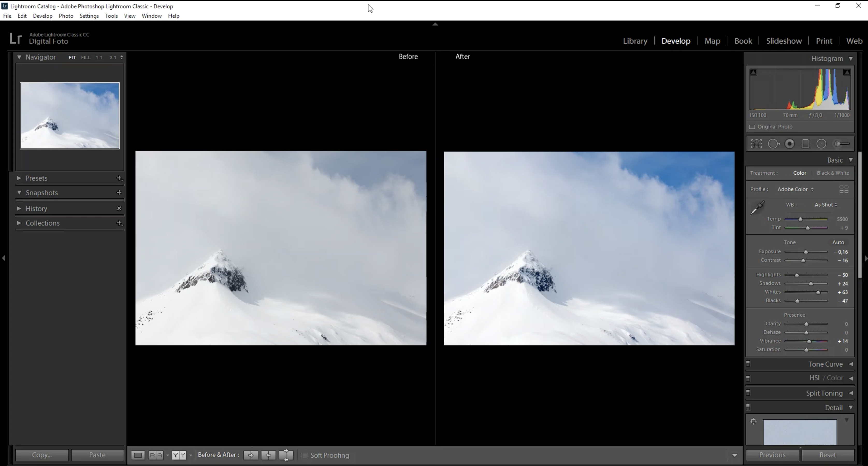The width and height of the screenshot is (868, 466).
Task: Expand the Presets panel
Action: click(x=19, y=178)
